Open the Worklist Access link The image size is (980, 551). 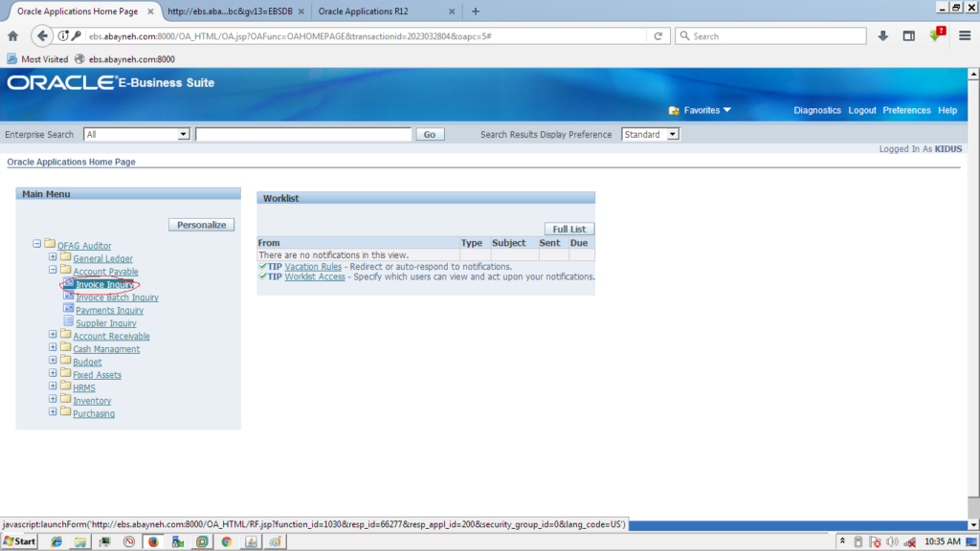(x=315, y=276)
